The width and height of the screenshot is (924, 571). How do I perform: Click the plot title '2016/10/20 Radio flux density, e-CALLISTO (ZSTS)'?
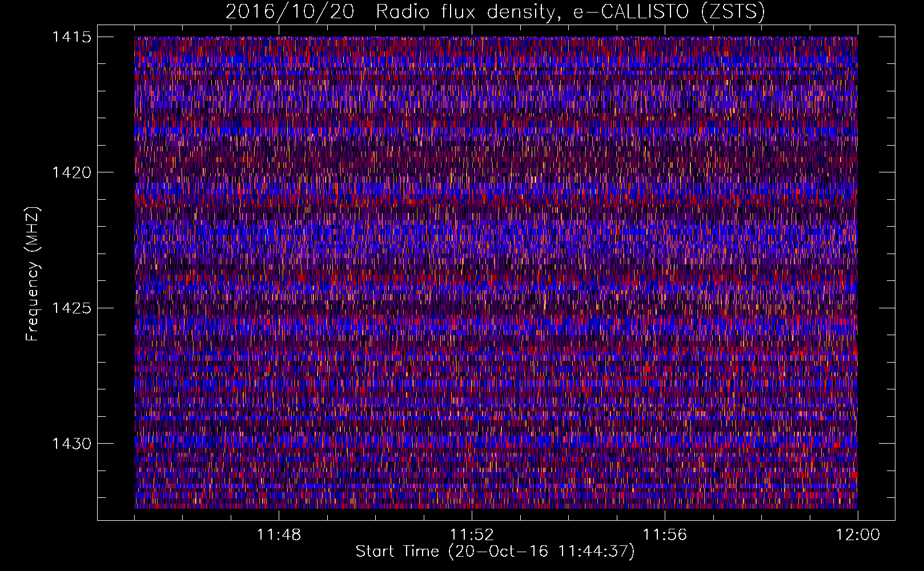tap(495, 12)
